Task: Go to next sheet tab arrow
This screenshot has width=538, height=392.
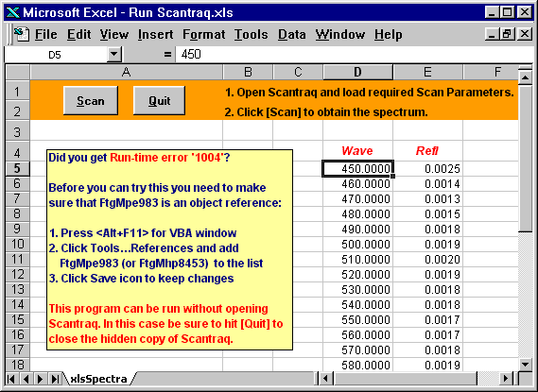Action: pos(41,379)
